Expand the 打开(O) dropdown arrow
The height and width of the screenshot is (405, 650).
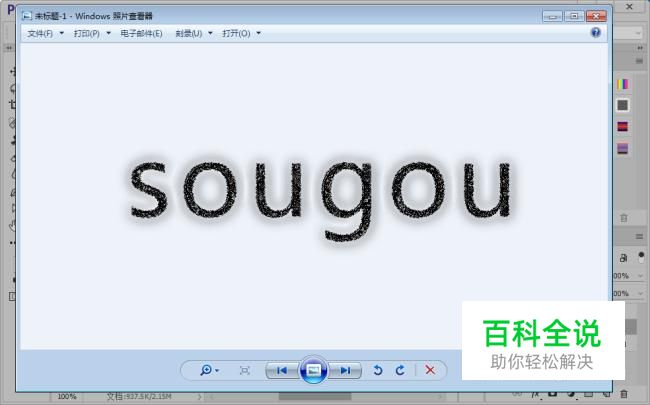(259, 33)
